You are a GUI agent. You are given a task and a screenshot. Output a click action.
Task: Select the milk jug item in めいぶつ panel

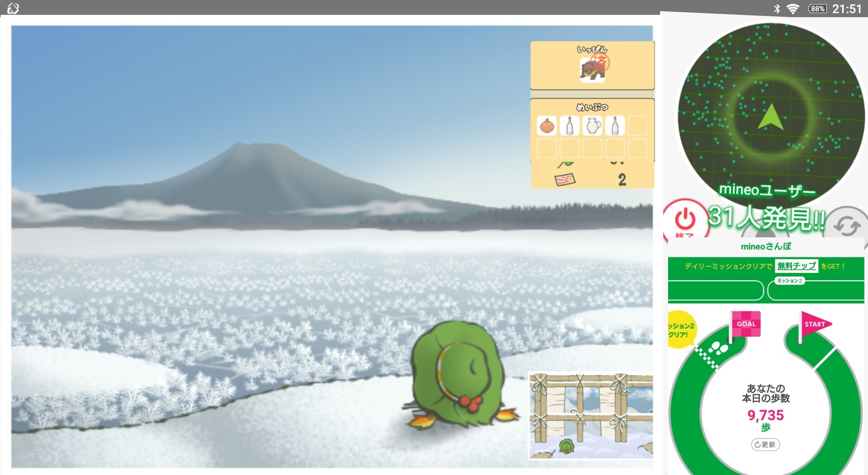tap(592, 126)
